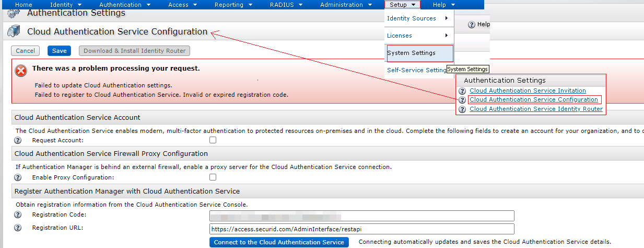This screenshot has width=644, height=248.
Task: Click help icon beside Registration URL
Action: pos(18,228)
